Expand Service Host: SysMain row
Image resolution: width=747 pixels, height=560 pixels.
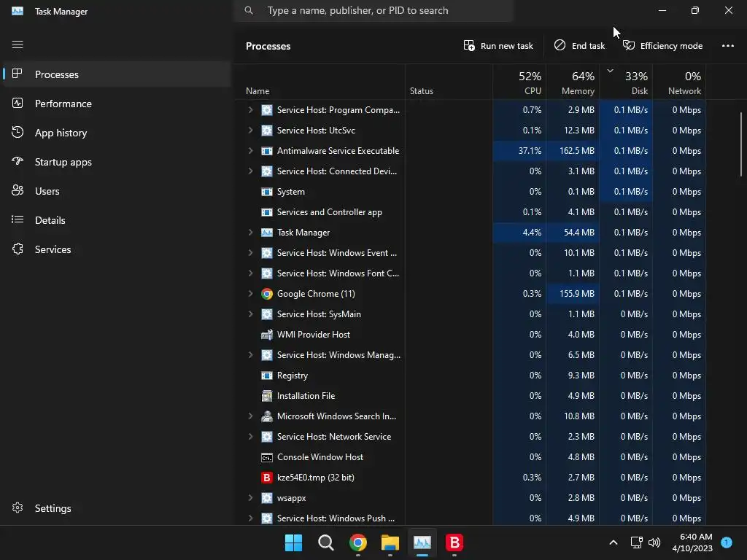tap(251, 314)
